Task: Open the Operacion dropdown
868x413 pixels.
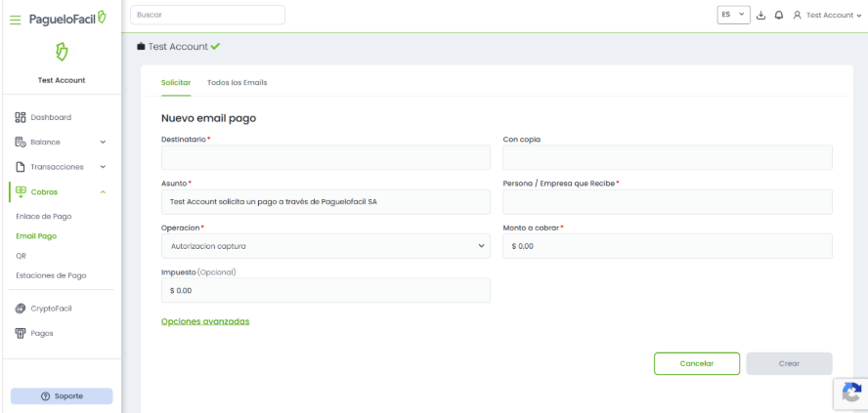Action: (x=325, y=246)
